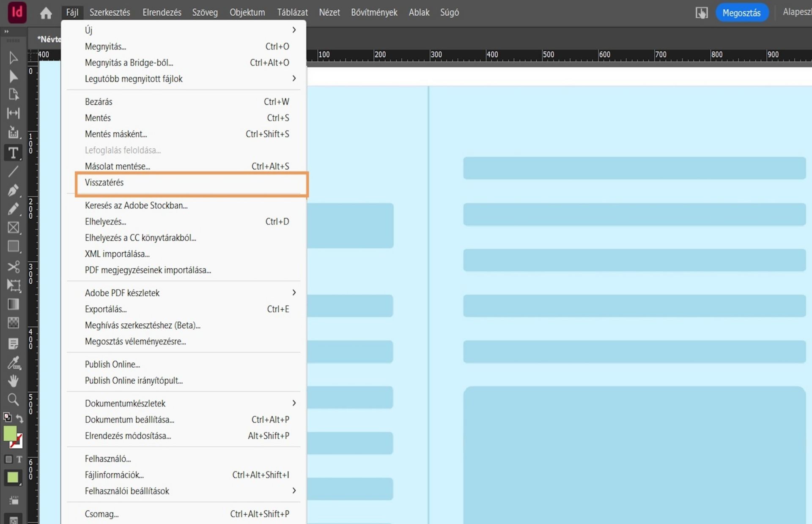Select the Gradient Swatch tool

tap(13, 304)
